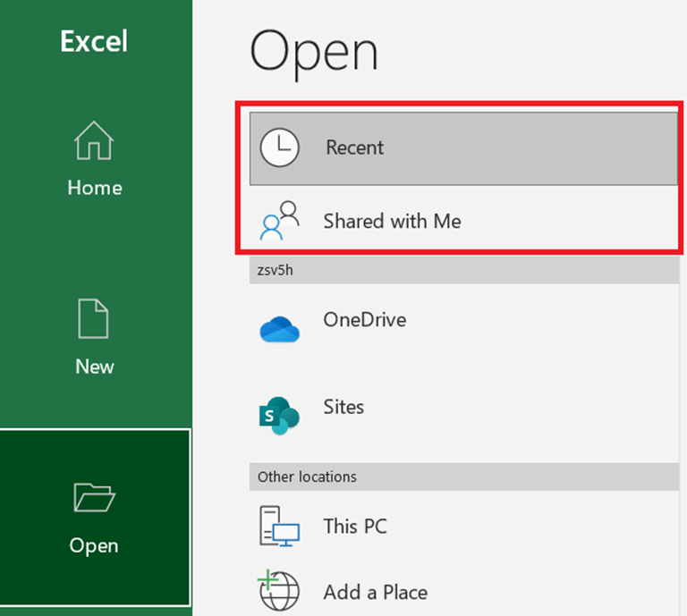The height and width of the screenshot is (616, 687).
Task: Click the Add a Place globe icon
Action: click(279, 590)
